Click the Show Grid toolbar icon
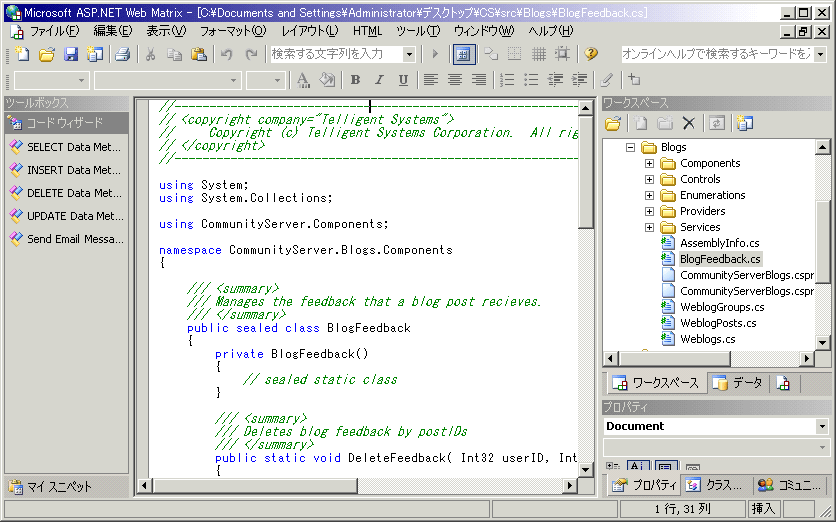 (538, 54)
